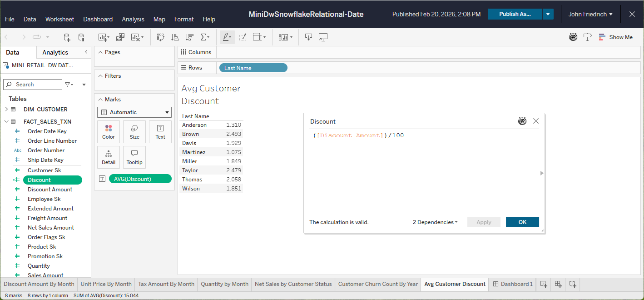This screenshot has width=644, height=300.
Task: Click the Color card in Marks
Action: pos(109,132)
